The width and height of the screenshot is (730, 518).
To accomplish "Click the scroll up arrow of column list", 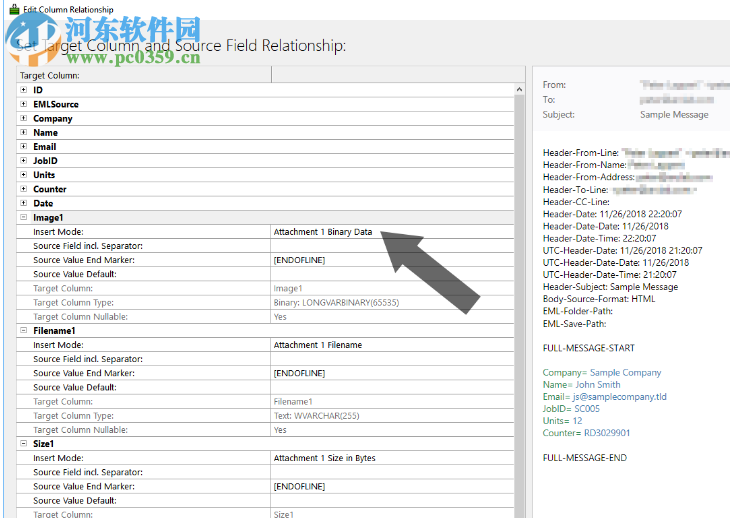I will pos(520,89).
